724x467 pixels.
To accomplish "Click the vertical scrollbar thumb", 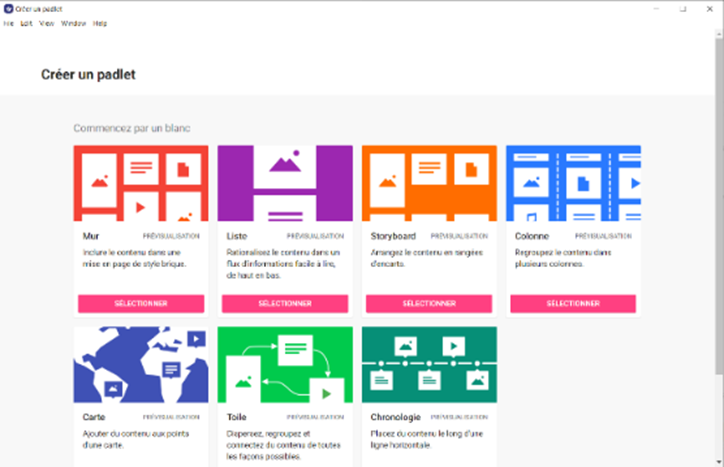I will click(719, 206).
